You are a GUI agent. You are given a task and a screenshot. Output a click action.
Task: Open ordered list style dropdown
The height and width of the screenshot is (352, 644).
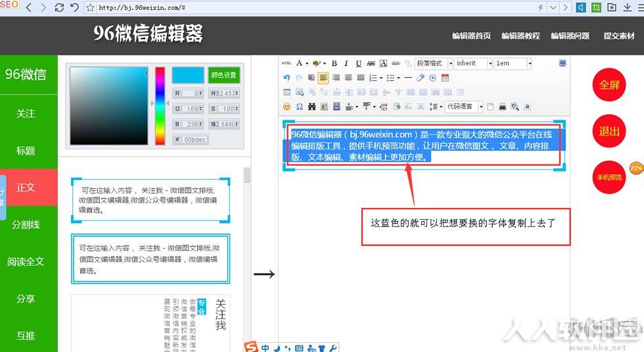(380, 78)
